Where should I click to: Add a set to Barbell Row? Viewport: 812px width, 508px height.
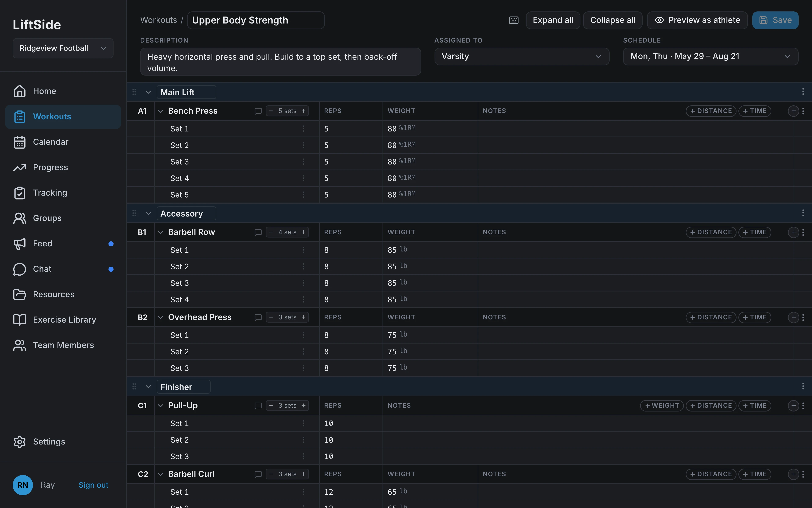(303, 232)
